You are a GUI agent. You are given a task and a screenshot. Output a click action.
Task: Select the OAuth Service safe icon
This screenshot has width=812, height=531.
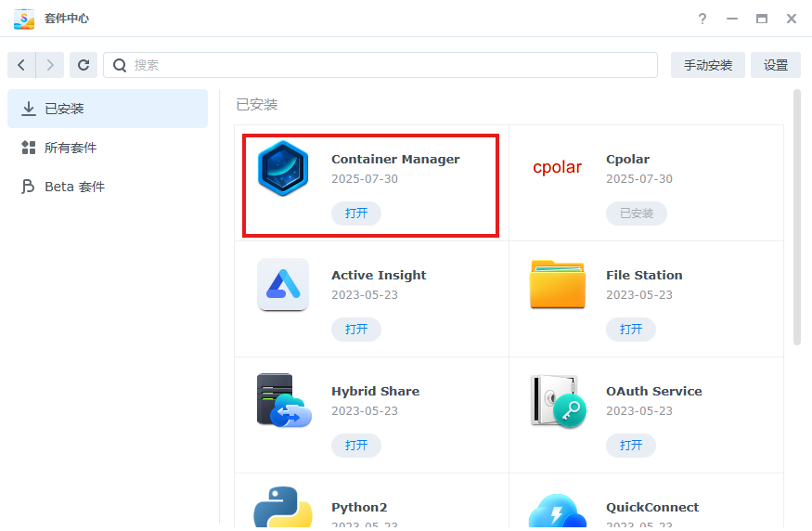click(x=557, y=400)
